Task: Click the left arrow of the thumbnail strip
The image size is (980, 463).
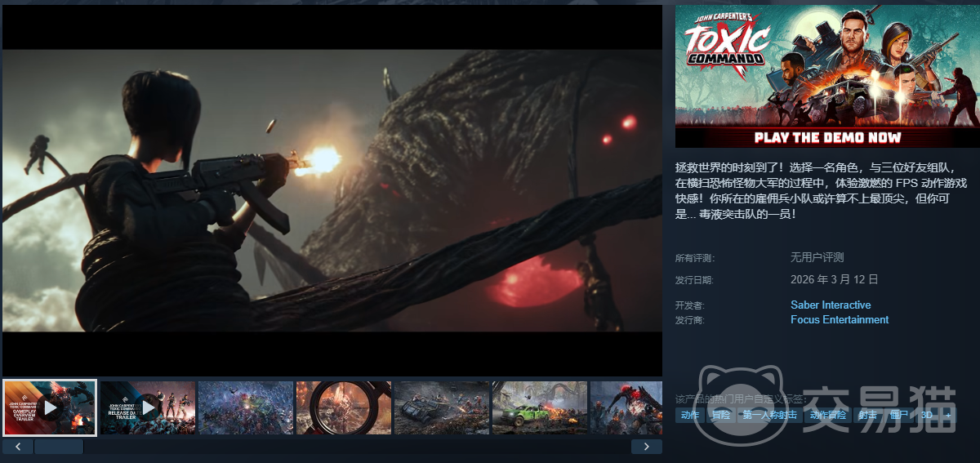Action: coord(18,447)
